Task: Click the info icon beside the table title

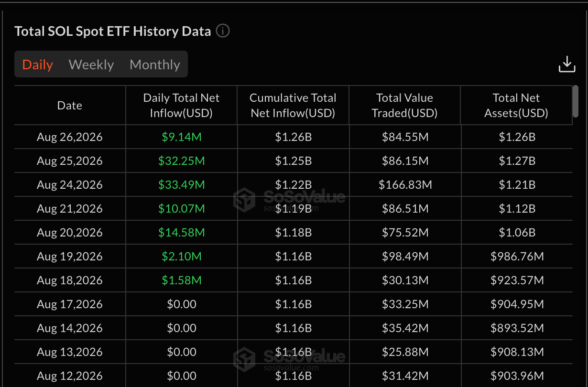Action: click(x=223, y=31)
